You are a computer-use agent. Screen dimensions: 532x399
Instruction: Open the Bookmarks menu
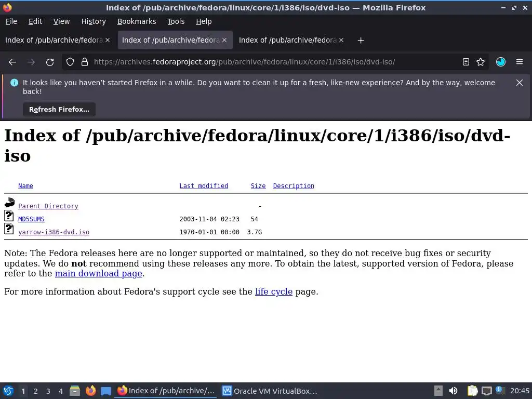(137, 21)
